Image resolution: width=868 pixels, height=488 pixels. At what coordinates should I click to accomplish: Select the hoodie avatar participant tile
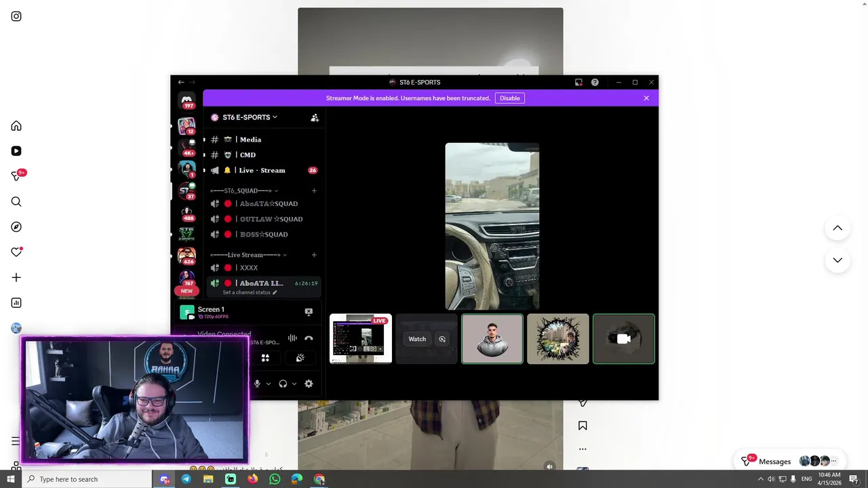pos(492,339)
